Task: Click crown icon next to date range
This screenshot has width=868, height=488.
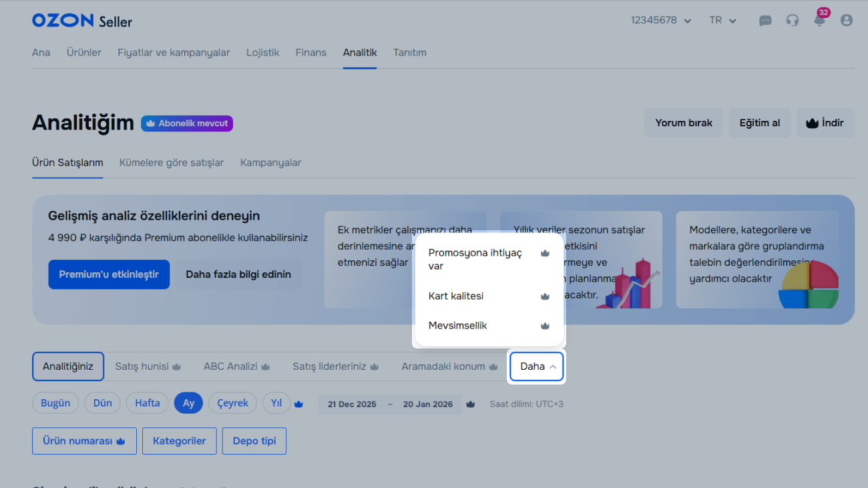Action: pos(471,404)
